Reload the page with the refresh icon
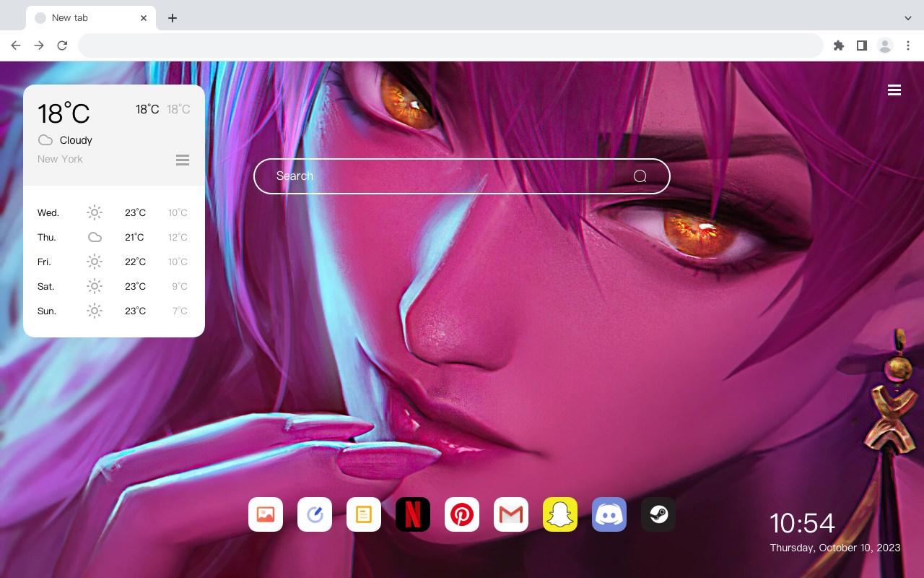Viewport: 924px width, 578px height. [62, 46]
